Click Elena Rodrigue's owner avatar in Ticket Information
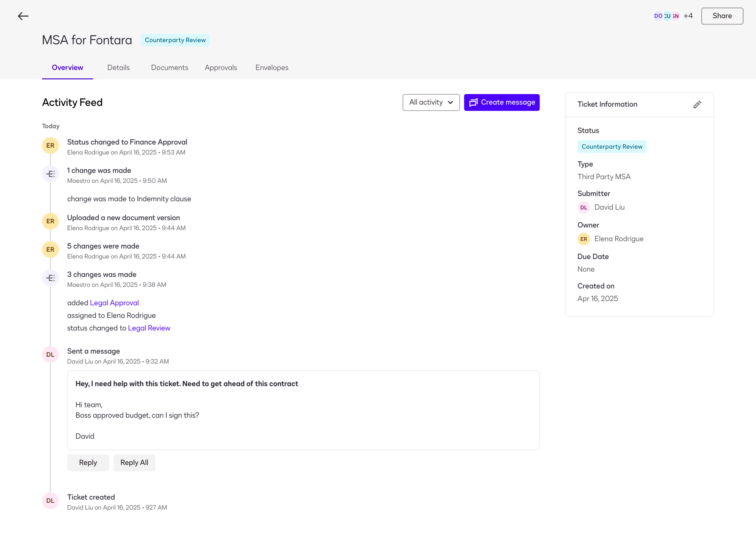The height and width of the screenshot is (538, 756). click(584, 239)
